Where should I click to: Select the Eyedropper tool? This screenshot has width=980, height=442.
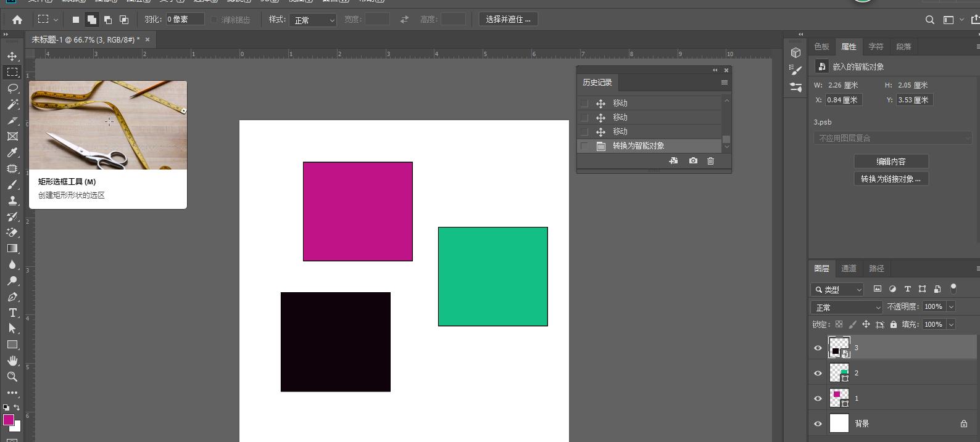coord(12,152)
